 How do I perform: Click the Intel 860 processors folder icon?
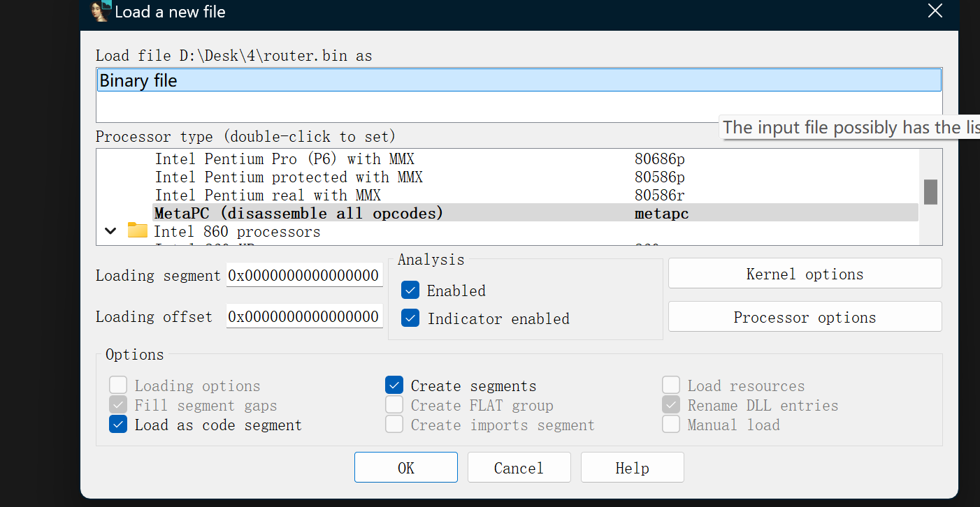pos(138,231)
